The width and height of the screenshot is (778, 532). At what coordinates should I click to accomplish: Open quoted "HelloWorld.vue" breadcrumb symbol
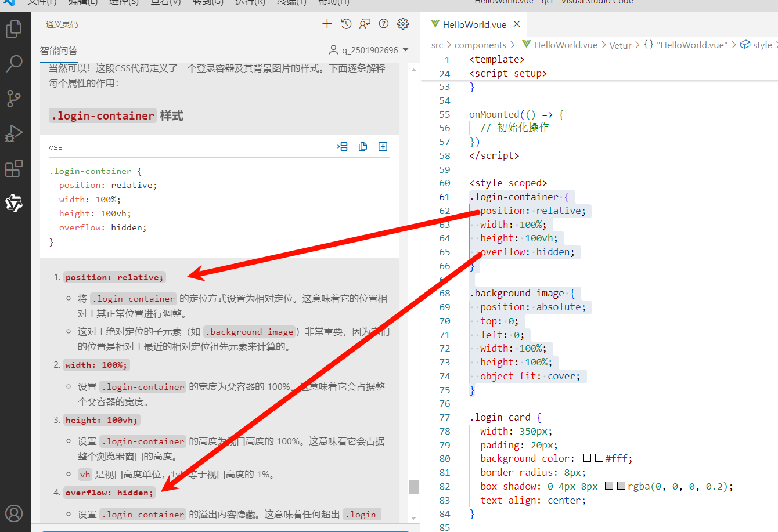(686, 45)
